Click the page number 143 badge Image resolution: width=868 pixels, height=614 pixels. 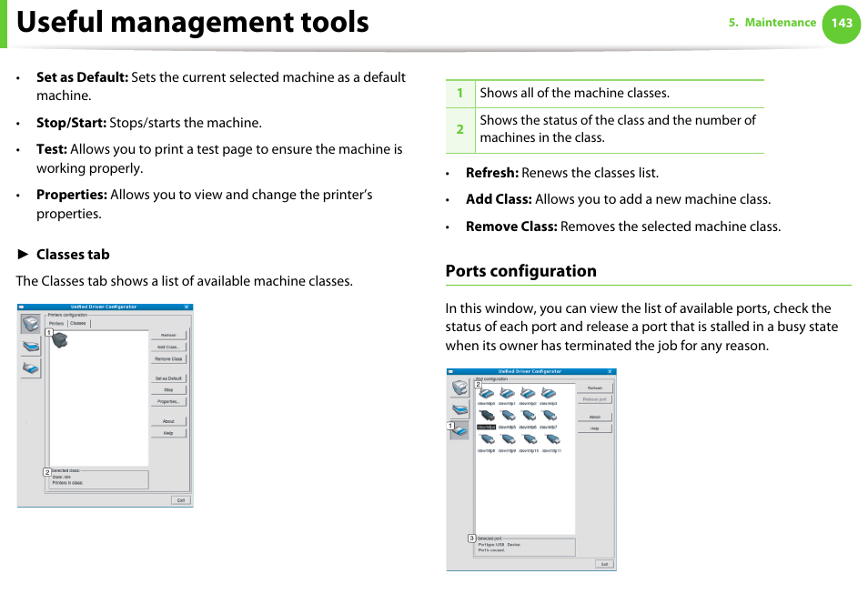pos(842,24)
